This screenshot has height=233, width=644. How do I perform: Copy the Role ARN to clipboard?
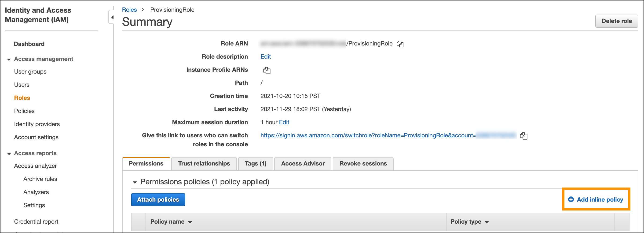400,44
